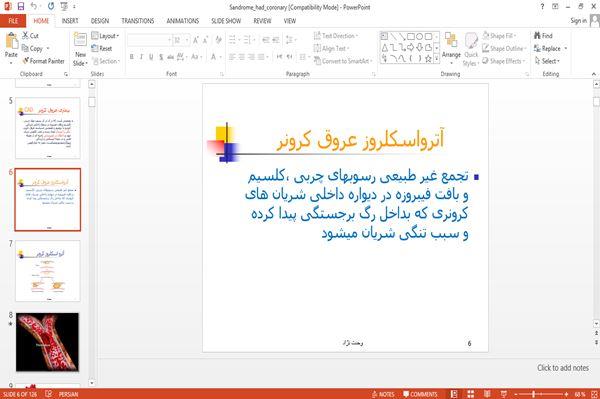Click the Paste clipboard icon
600x399 pixels.
click(x=11, y=41)
